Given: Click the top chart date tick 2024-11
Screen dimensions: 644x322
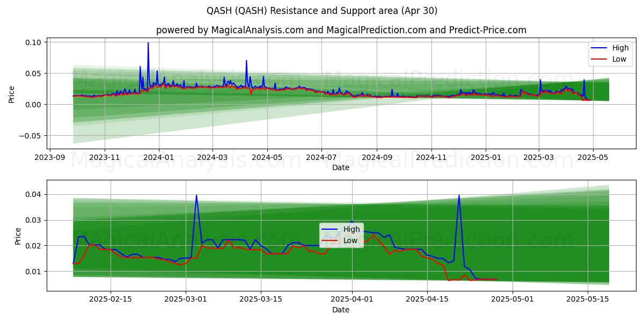Looking at the screenshot, I should (431, 158).
